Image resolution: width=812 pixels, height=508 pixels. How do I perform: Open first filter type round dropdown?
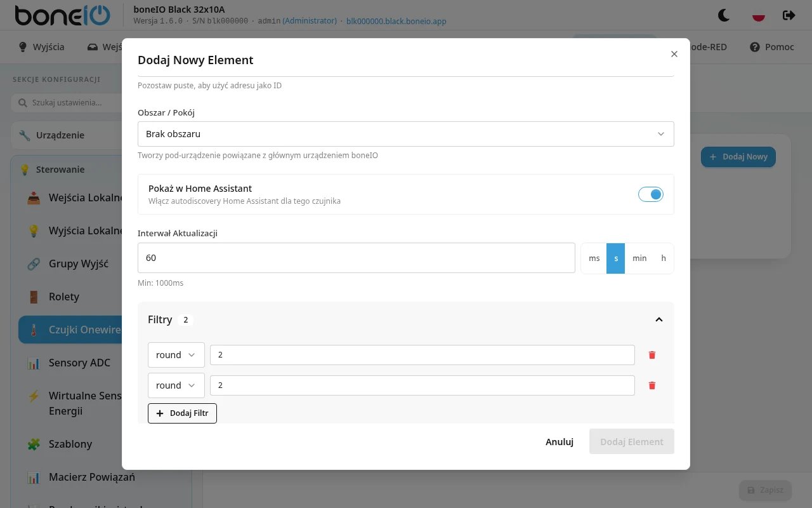[176, 355]
